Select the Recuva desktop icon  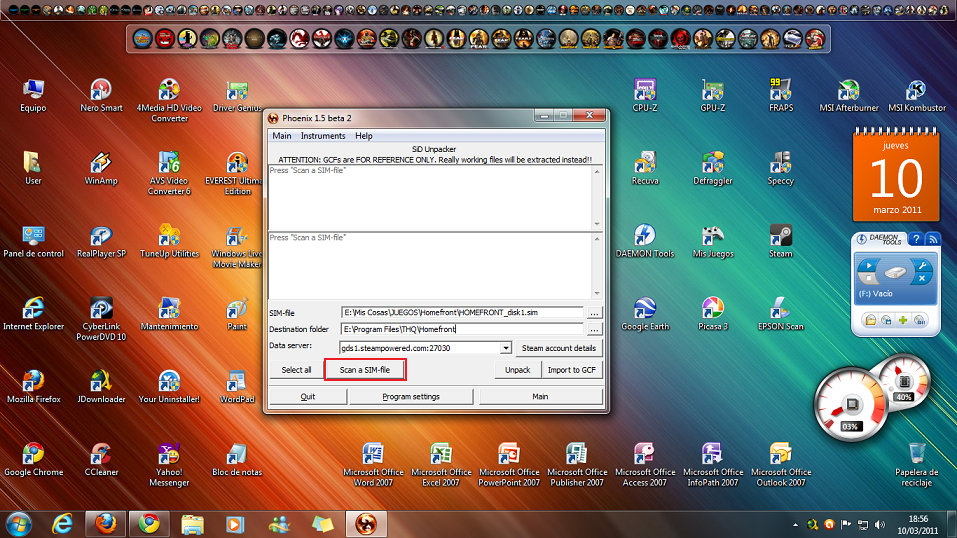(645, 169)
